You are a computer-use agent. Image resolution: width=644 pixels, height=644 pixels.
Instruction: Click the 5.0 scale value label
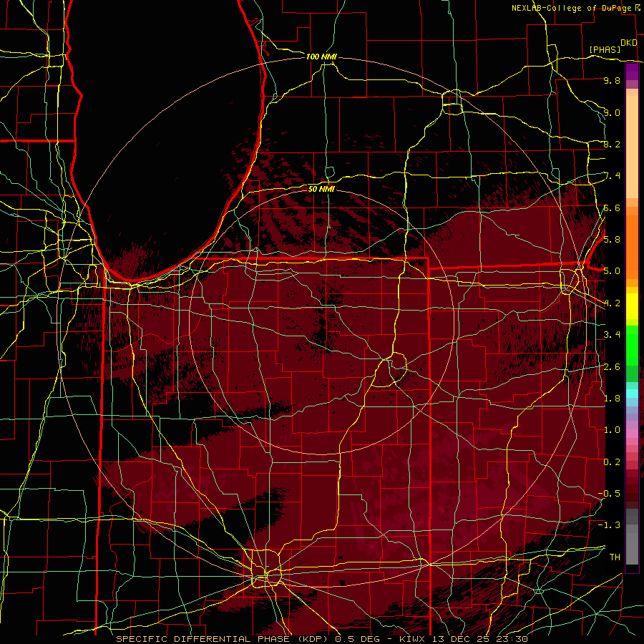click(x=612, y=271)
